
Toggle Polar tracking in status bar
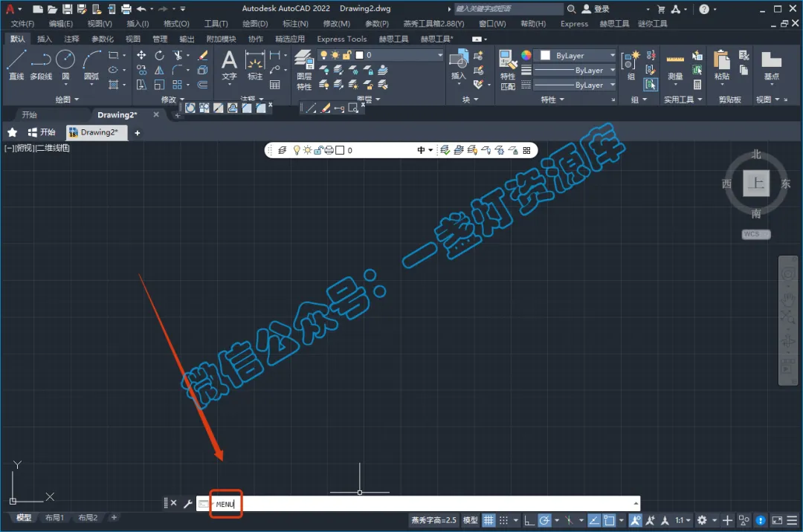coord(544,520)
